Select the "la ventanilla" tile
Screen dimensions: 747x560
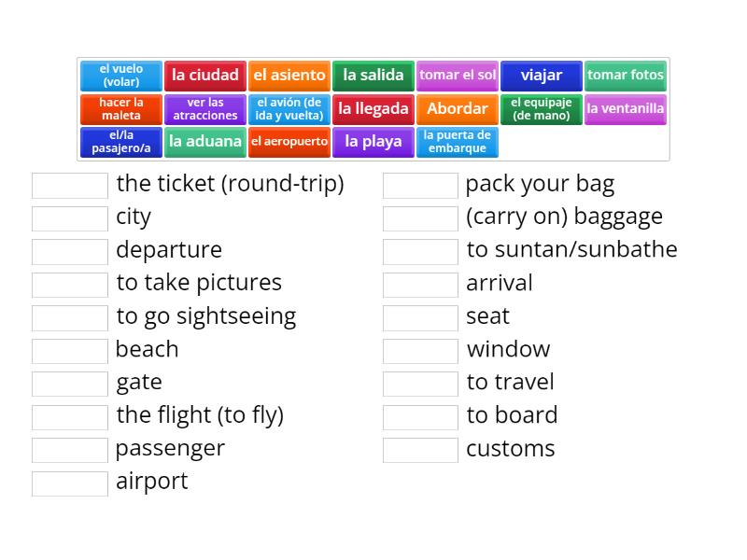[626, 109]
